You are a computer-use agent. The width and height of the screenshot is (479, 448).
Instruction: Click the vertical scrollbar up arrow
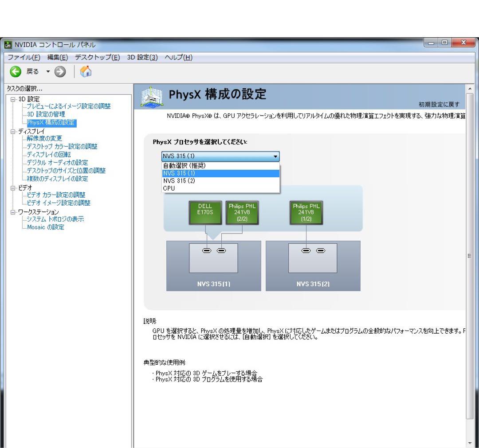(470, 89)
